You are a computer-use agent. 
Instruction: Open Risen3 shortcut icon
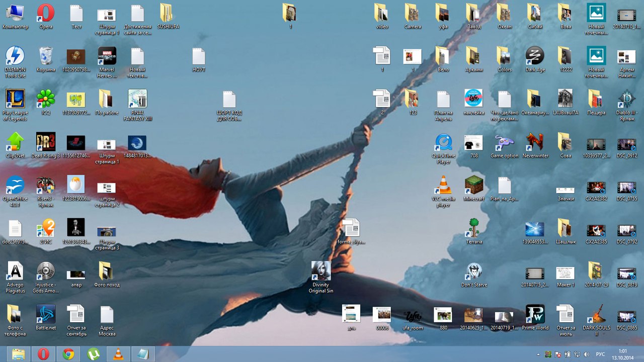click(x=46, y=191)
